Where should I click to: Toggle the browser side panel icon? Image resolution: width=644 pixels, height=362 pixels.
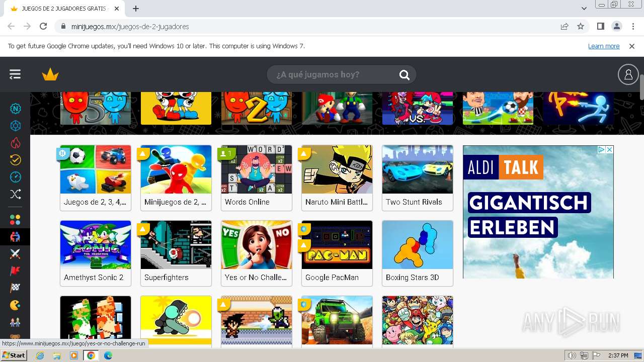click(x=600, y=26)
